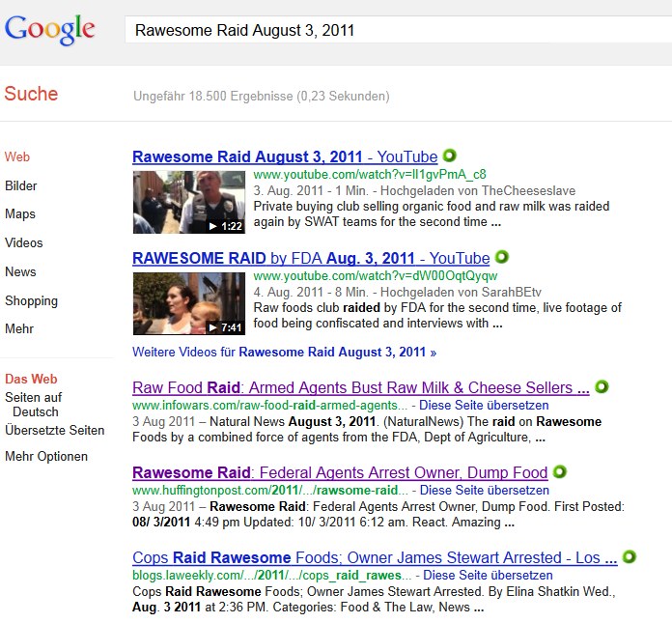Click the blogs.laweekly.com URL text
This screenshot has height=623, width=672.
(272, 575)
